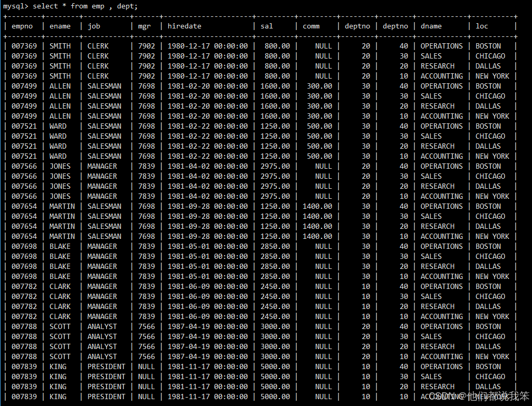Click the "dname" column header
Screen dimensions: 532x406
431,26
